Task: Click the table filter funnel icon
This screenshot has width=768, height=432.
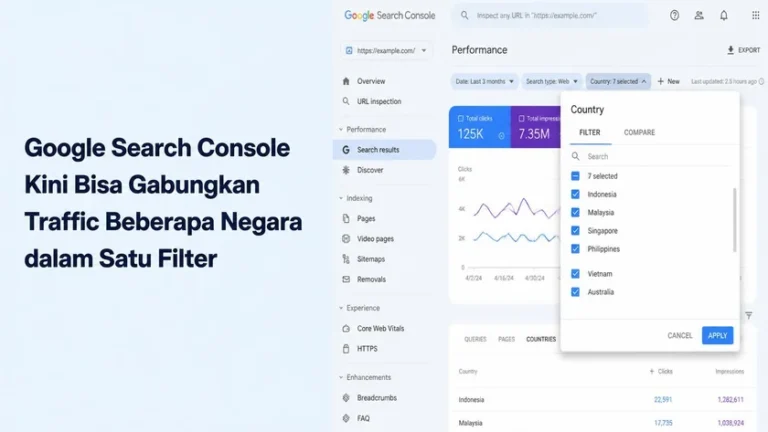Action: click(749, 315)
